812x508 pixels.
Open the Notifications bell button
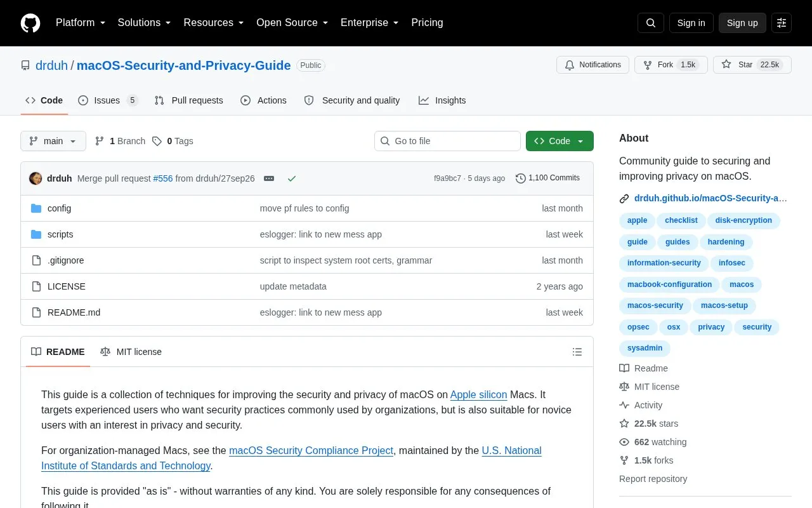pyautogui.click(x=593, y=65)
